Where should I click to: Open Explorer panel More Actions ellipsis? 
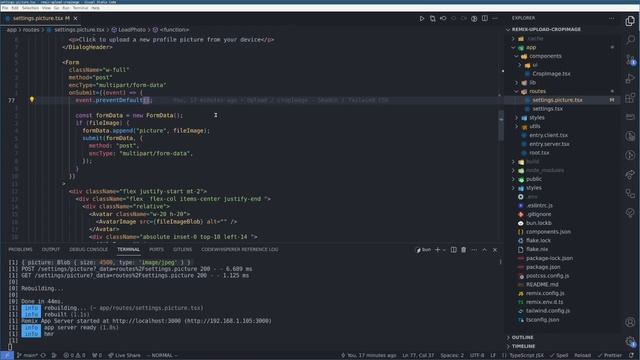611,18
